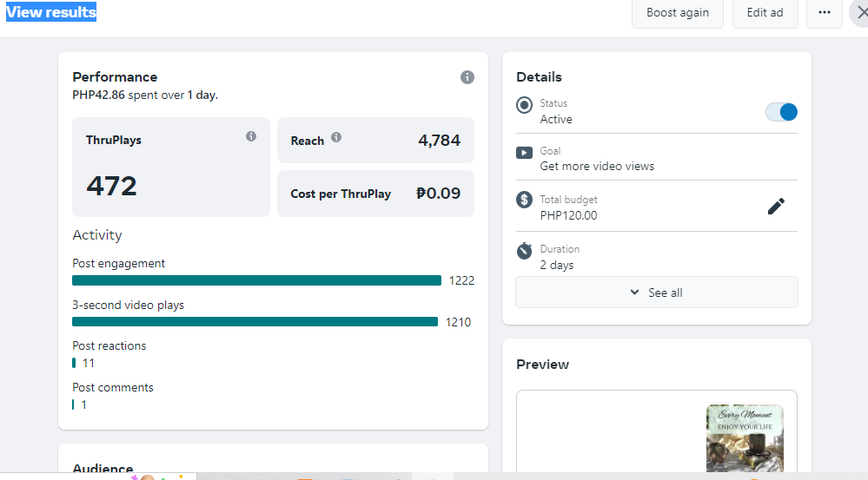Click the dollar Total budget icon
Viewport: 868px width, 480px height.
[524, 200]
